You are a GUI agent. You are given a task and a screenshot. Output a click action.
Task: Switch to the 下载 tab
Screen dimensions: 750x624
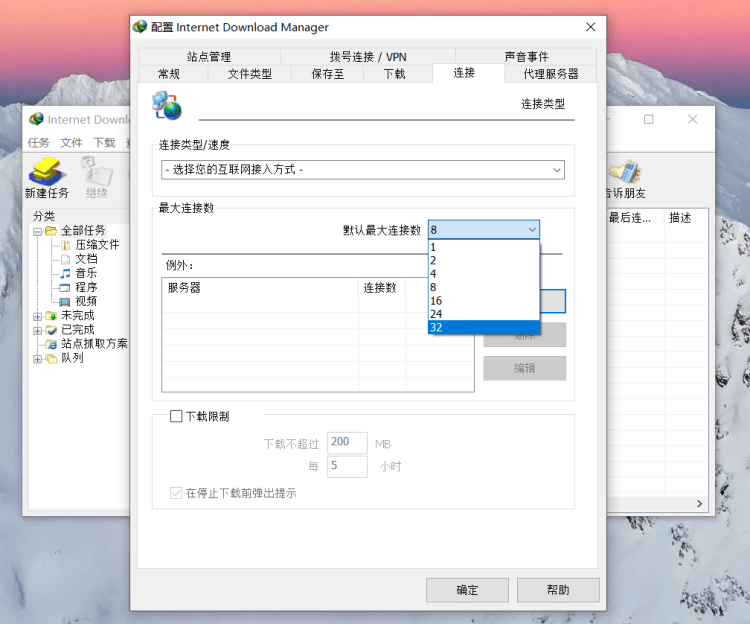tap(395, 74)
